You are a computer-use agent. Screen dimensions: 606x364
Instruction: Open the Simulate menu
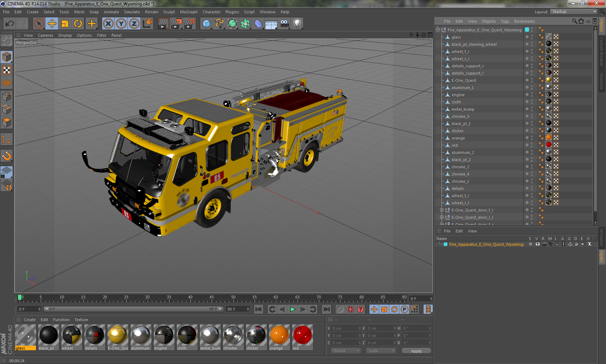(132, 12)
